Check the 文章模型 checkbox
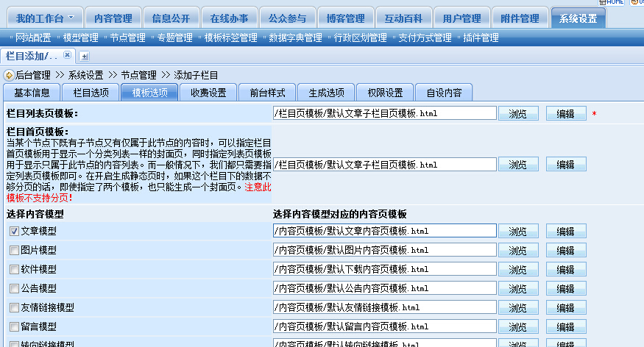644x347 pixels. tap(14, 231)
